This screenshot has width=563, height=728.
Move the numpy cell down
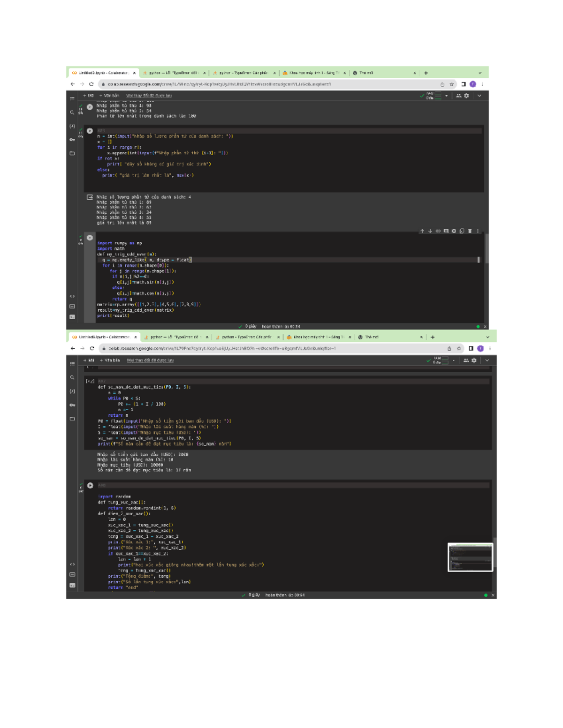click(430, 231)
